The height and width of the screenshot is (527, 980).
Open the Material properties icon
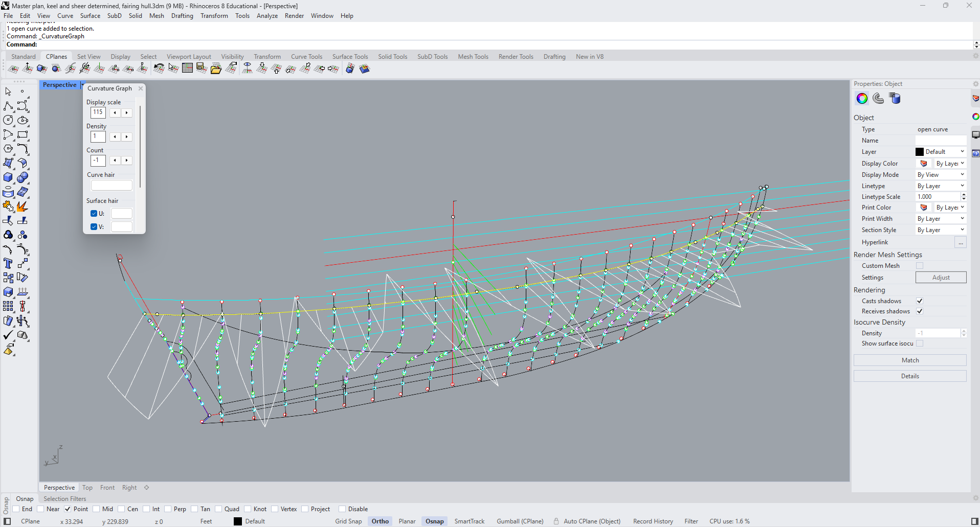click(878, 98)
